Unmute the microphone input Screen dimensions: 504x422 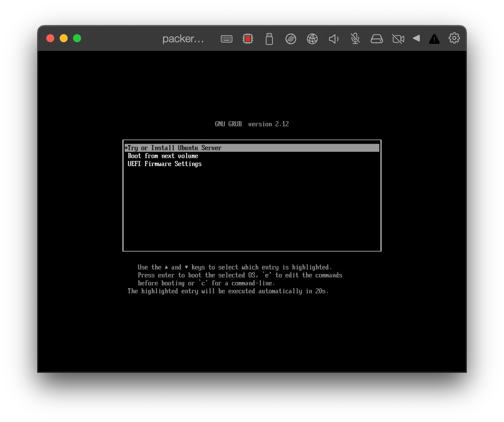coord(355,39)
